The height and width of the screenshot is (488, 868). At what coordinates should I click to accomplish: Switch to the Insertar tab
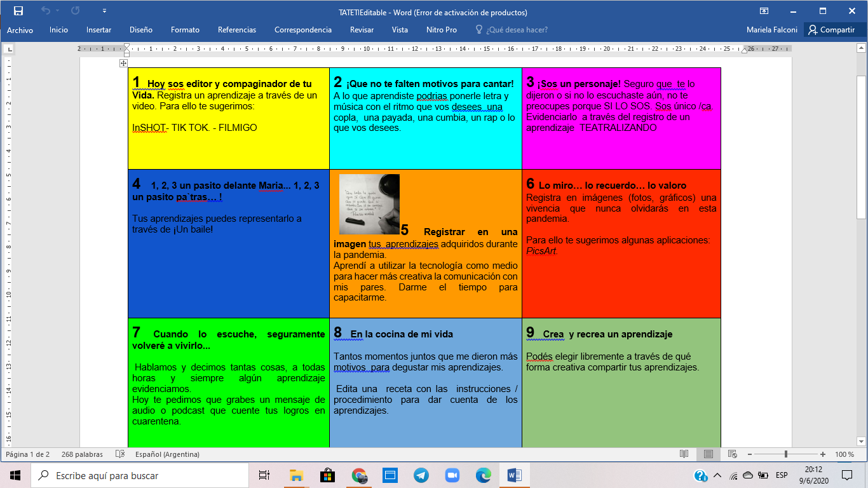(98, 30)
